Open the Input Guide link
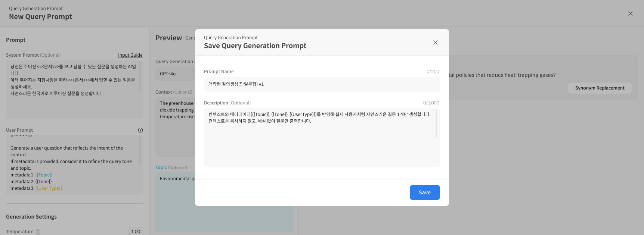Viewport: 644px width, 235px height. [130, 55]
